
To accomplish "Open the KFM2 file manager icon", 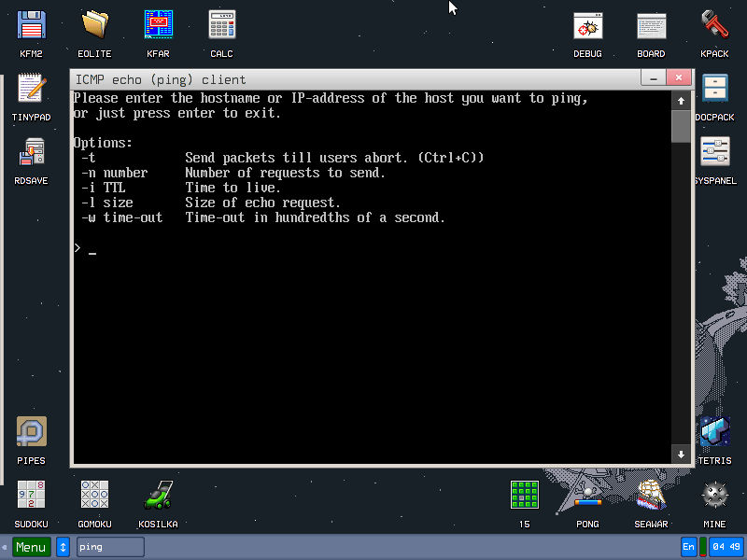I will [32, 25].
